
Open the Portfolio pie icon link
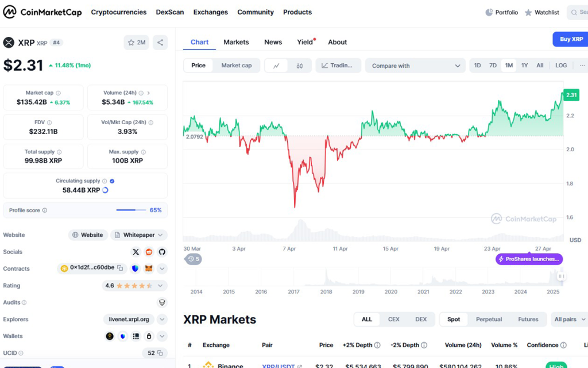coord(501,13)
